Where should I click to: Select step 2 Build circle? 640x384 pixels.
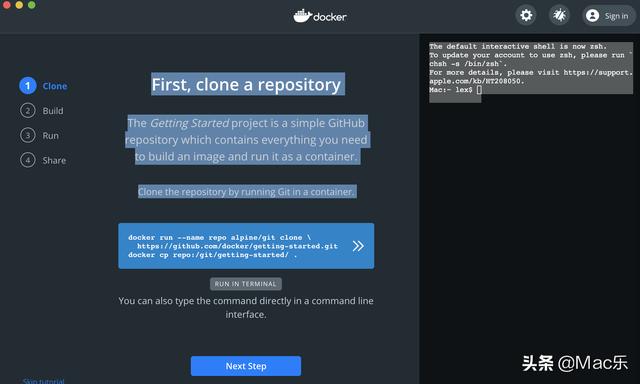click(x=28, y=111)
